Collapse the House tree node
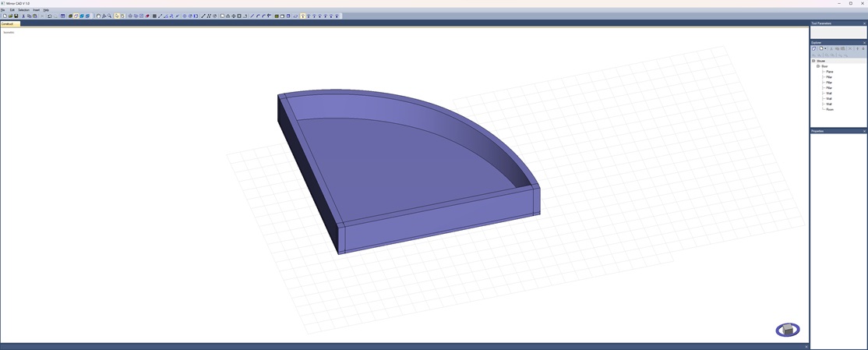The height and width of the screenshot is (350, 868). point(813,61)
